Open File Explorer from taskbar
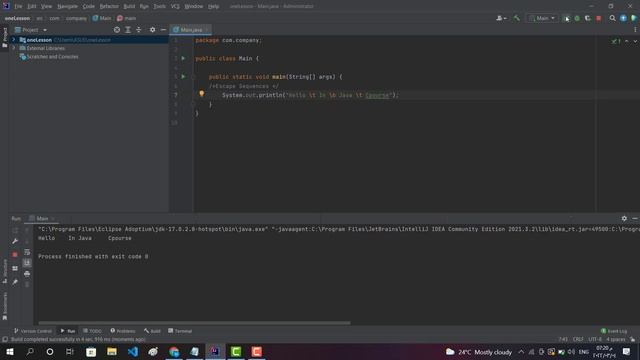Viewport: 640px width, 360px height. (112, 351)
